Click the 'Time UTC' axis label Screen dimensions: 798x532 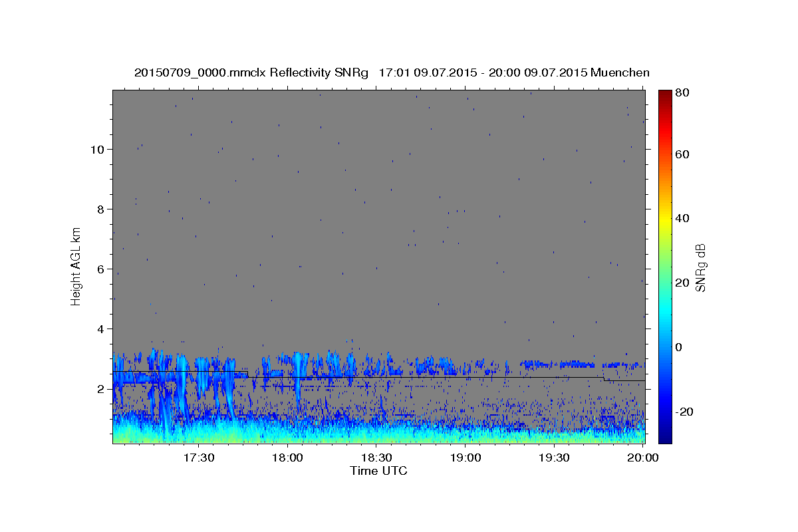[x=378, y=471]
